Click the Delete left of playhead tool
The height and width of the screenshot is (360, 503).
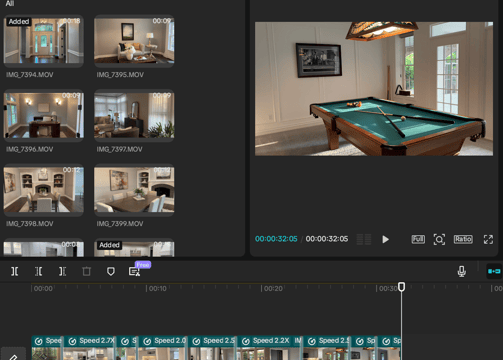pyautogui.click(x=39, y=271)
